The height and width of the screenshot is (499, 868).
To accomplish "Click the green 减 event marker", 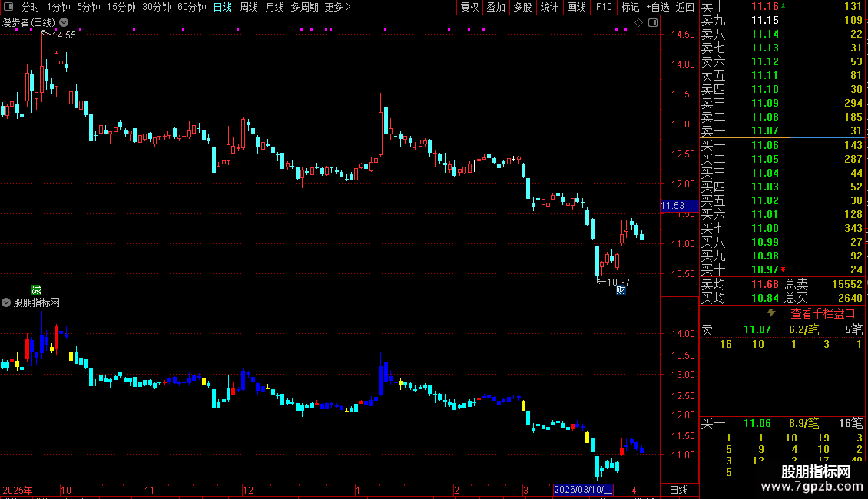I will pyautogui.click(x=37, y=290).
